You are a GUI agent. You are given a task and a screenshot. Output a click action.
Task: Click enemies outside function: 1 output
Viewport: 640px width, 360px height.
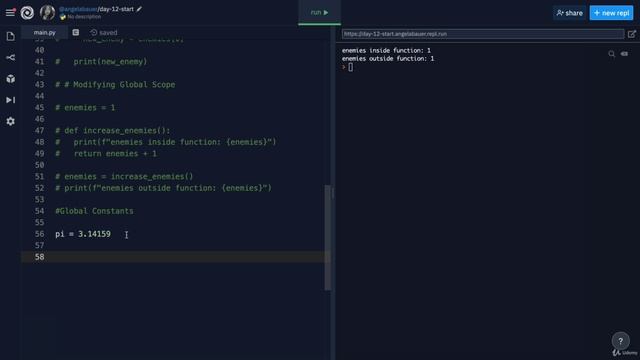(388, 59)
